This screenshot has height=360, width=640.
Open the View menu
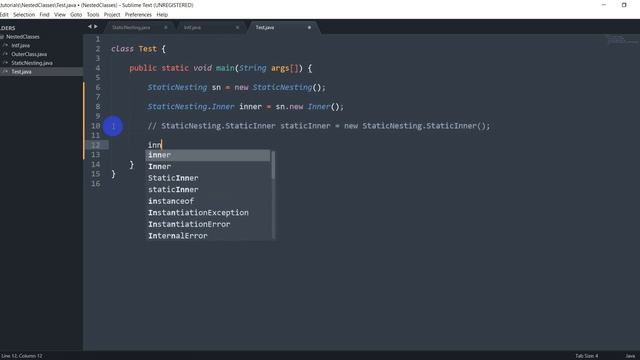coord(60,14)
